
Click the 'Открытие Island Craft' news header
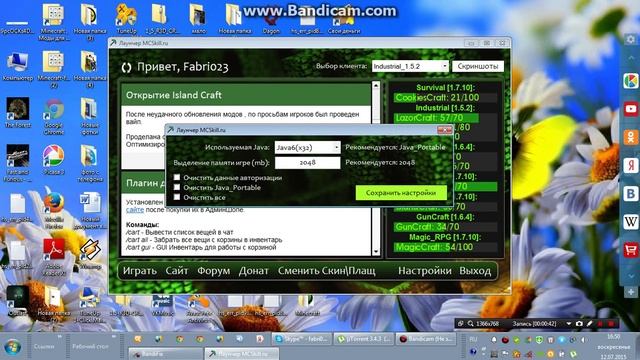(x=246, y=95)
